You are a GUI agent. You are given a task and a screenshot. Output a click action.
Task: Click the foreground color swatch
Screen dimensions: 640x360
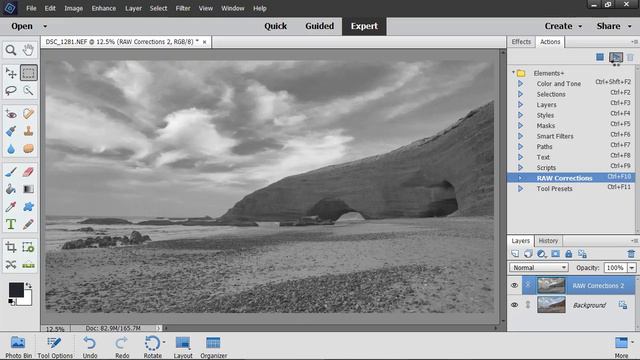tap(16, 290)
